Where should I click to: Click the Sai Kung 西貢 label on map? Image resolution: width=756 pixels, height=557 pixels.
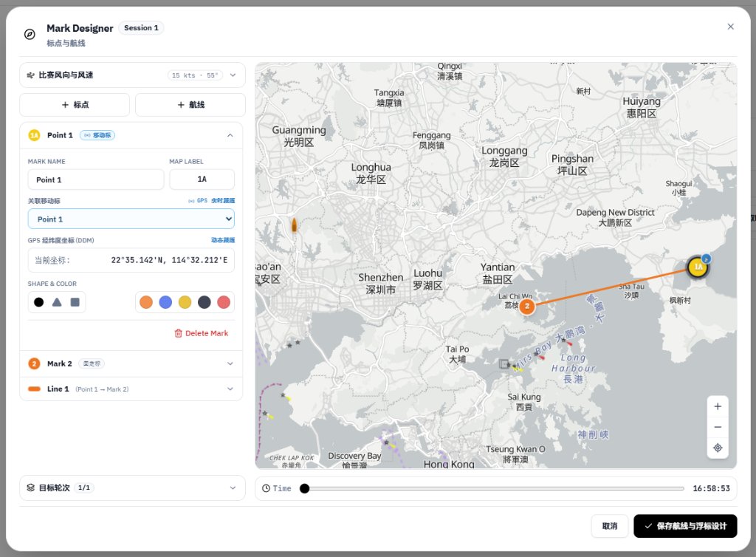tap(524, 402)
